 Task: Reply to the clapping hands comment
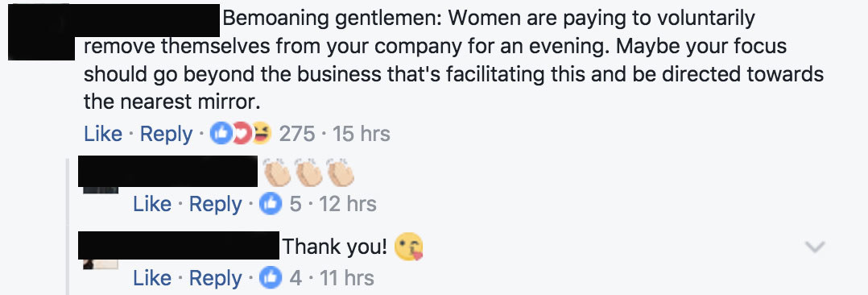215,204
